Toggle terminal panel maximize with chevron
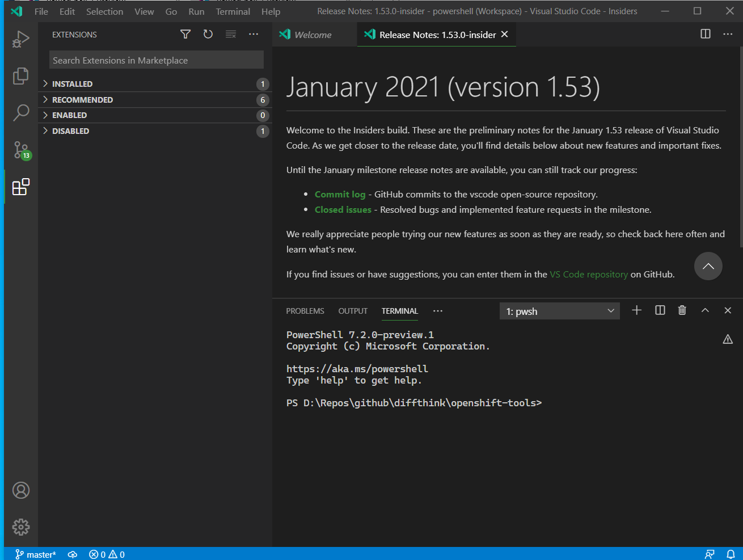 tap(705, 310)
